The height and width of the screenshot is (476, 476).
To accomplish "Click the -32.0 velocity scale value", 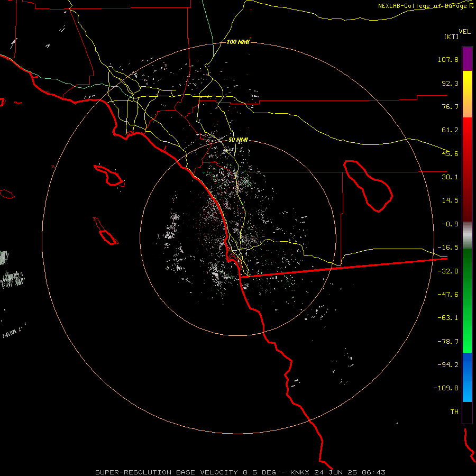I will click(448, 271).
